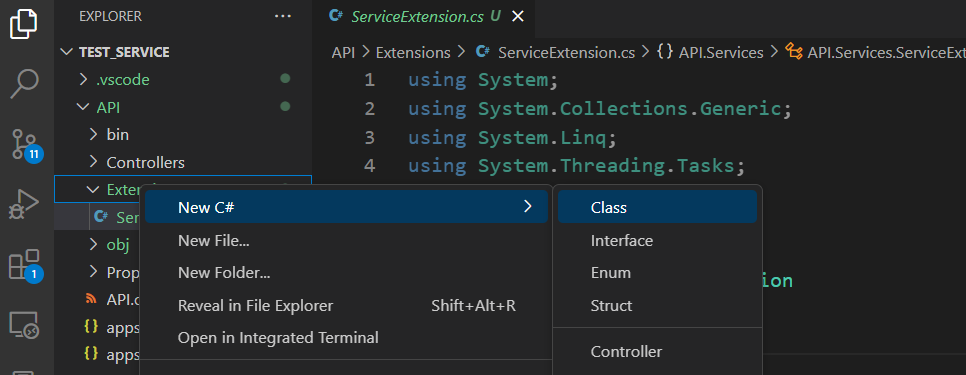
Task: Open the Remote Explorer view
Action: click(x=24, y=325)
